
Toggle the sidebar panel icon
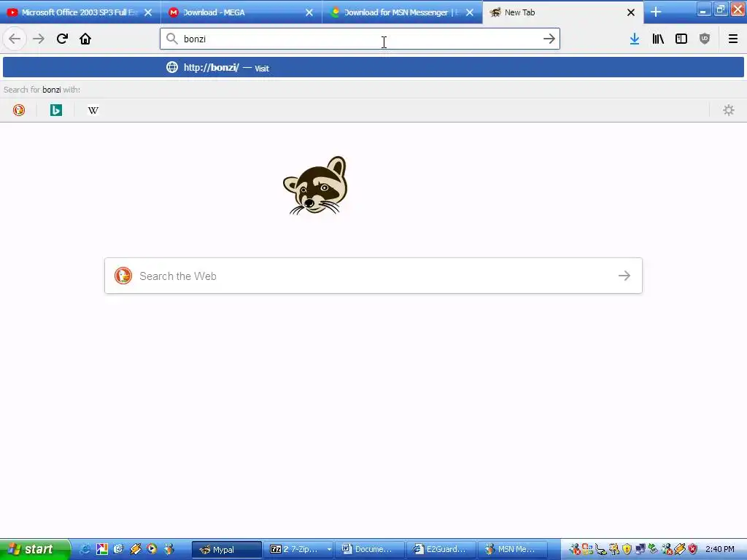pos(681,39)
